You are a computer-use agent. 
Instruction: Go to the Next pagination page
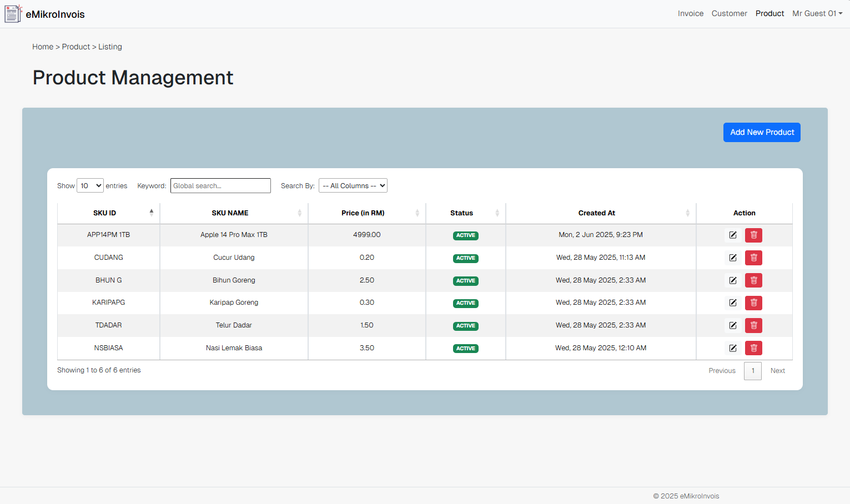pos(777,371)
